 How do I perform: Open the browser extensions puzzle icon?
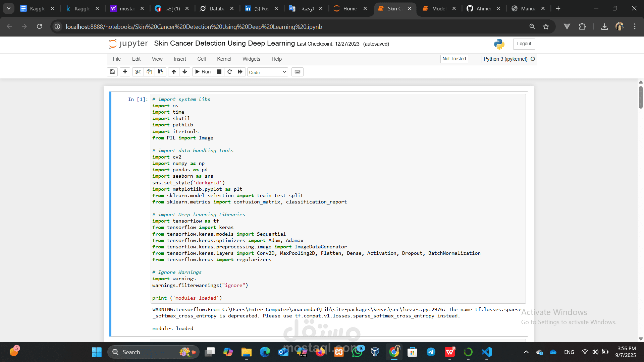tap(583, 26)
